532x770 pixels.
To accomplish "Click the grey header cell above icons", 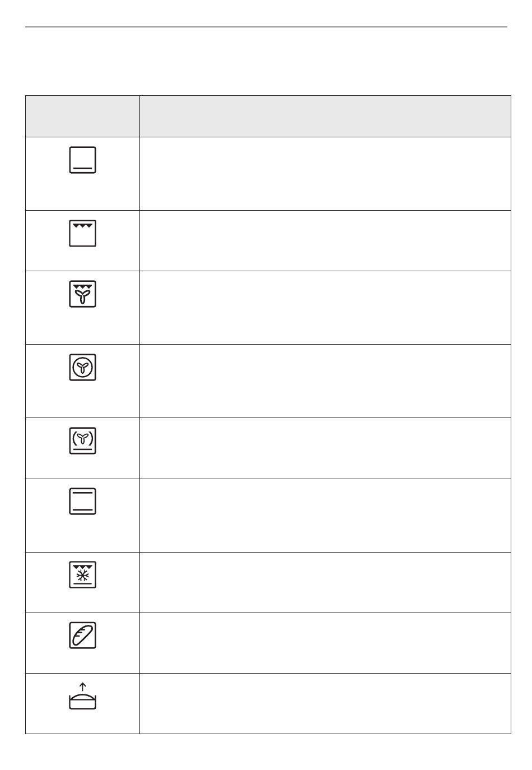I will (x=82, y=116).
